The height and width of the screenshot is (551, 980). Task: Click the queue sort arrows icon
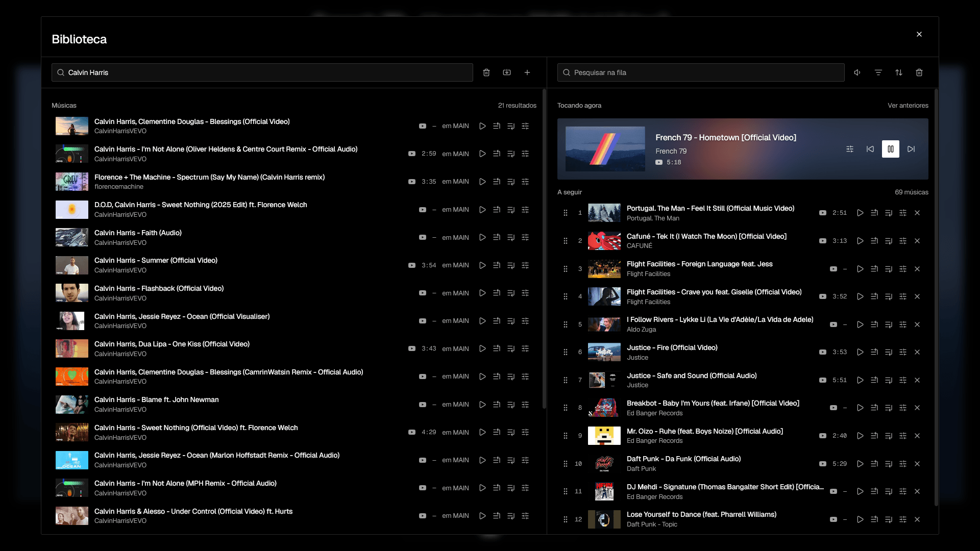(899, 72)
